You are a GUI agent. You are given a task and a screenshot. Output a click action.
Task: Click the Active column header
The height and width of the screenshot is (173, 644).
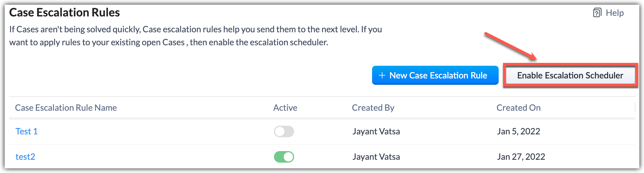click(285, 108)
